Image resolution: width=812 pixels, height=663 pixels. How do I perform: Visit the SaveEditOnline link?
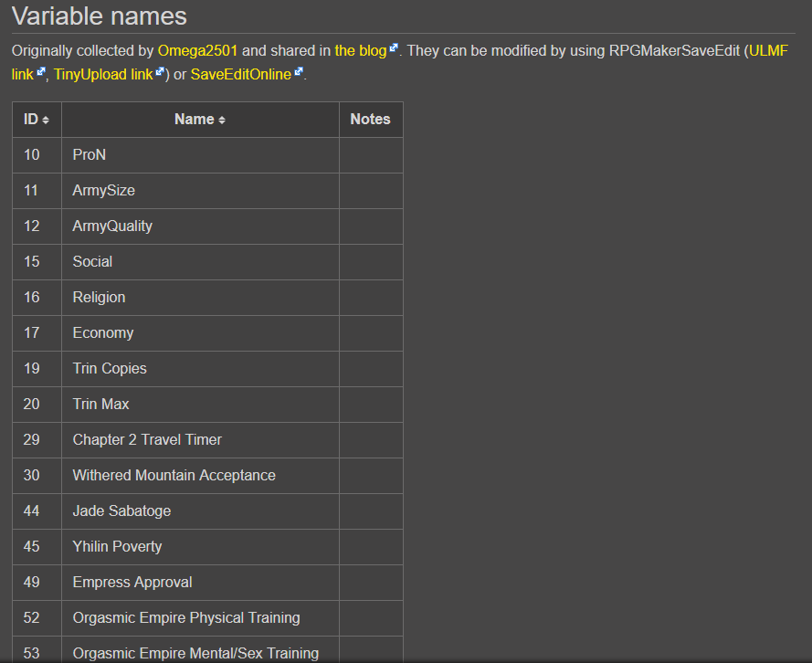coord(241,75)
